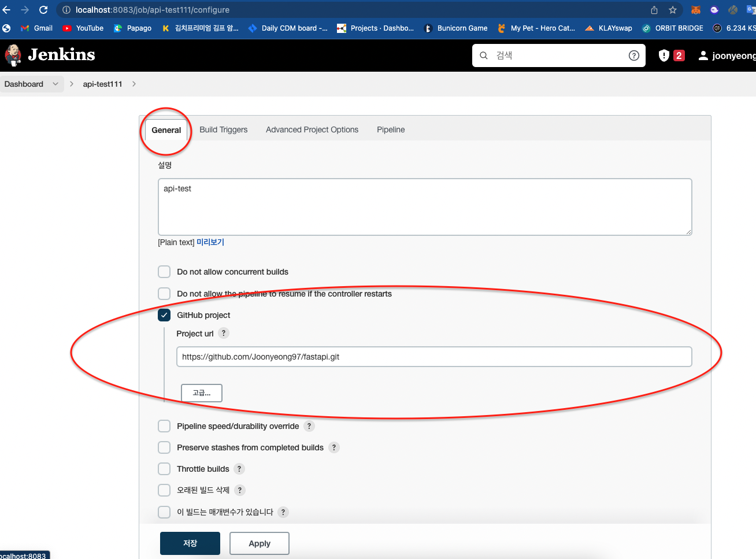The image size is (756, 559).
Task: Expand the 고급... advanced button
Action: [x=202, y=393]
